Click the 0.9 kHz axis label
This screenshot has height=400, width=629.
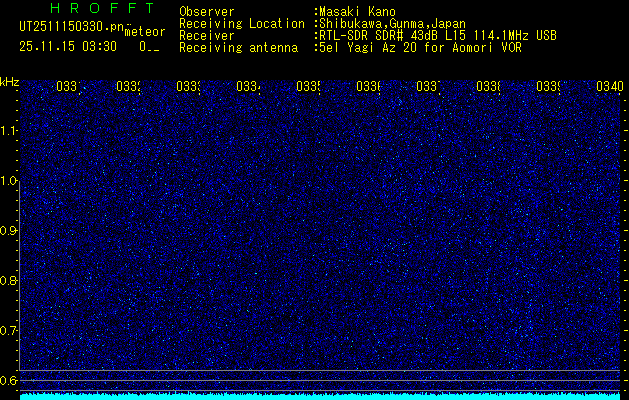click(9, 231)
